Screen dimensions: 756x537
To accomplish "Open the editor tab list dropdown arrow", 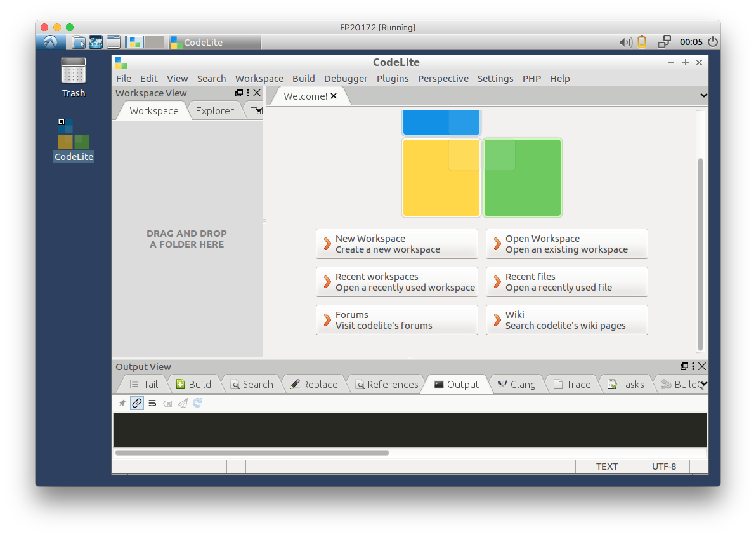I will pyautogui.click(x=703, y=96).
